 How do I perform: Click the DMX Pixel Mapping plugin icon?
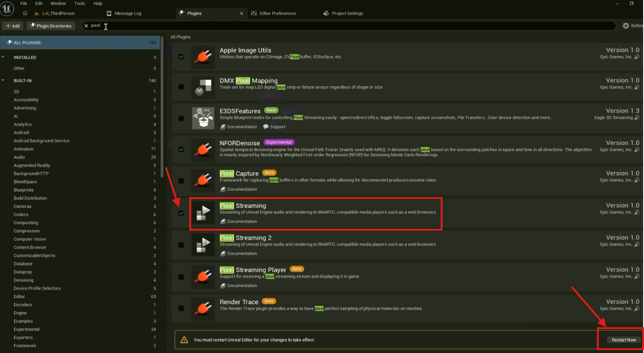pos(203,87)
